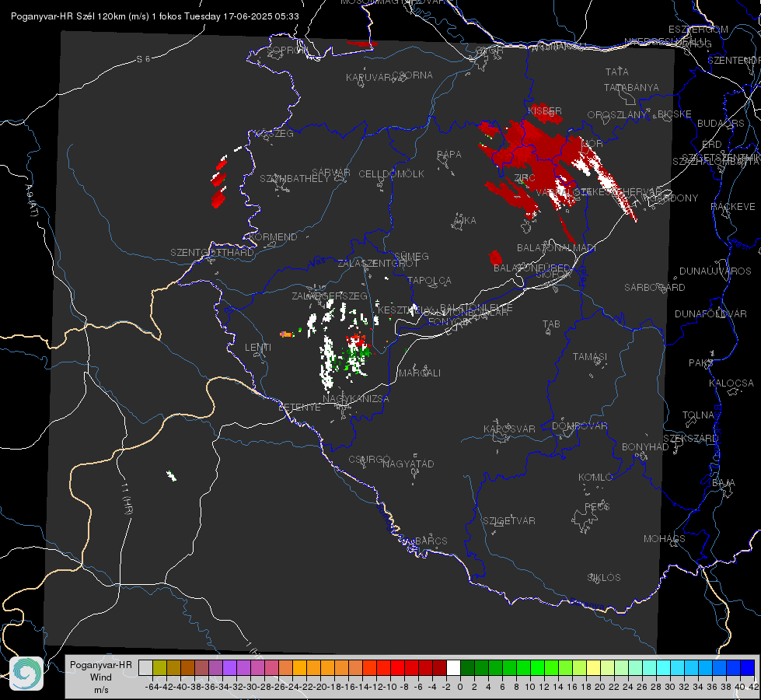This screenshot has width=761, height=700.
Task: Select the DUNAFÖLDVAR label
Action: 710,314
